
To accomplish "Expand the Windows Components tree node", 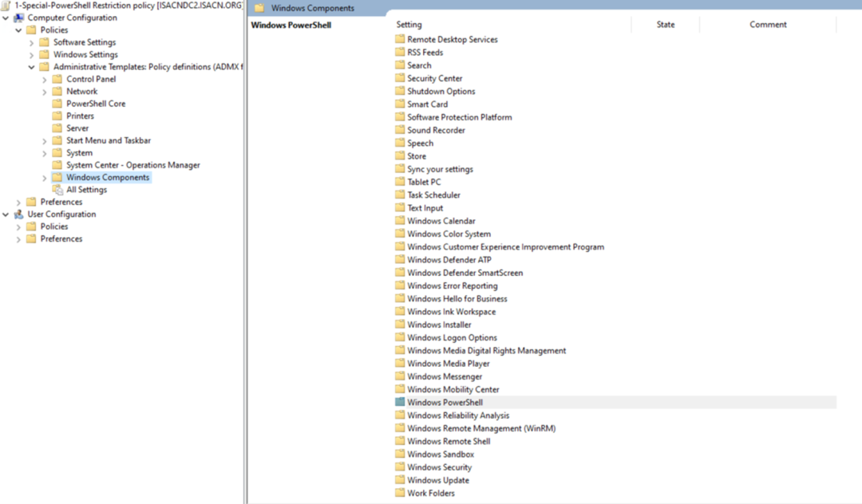I will 45,178.
